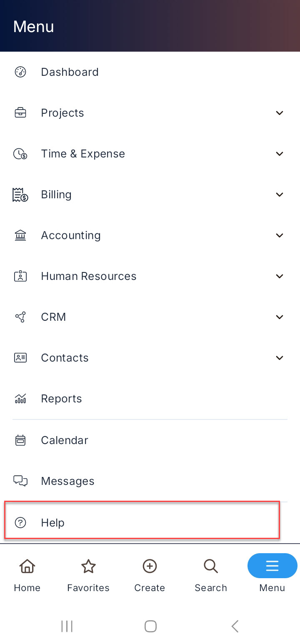Expand the Projects submenu chevron
Image resolution: width=300 pixels, height=644 pixels.
pos(280,113)
